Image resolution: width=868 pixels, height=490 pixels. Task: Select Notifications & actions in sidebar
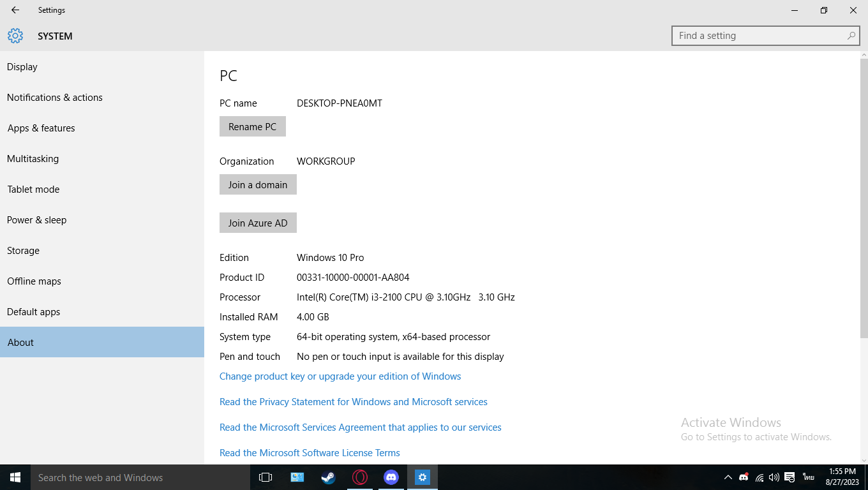click(102, 98)
